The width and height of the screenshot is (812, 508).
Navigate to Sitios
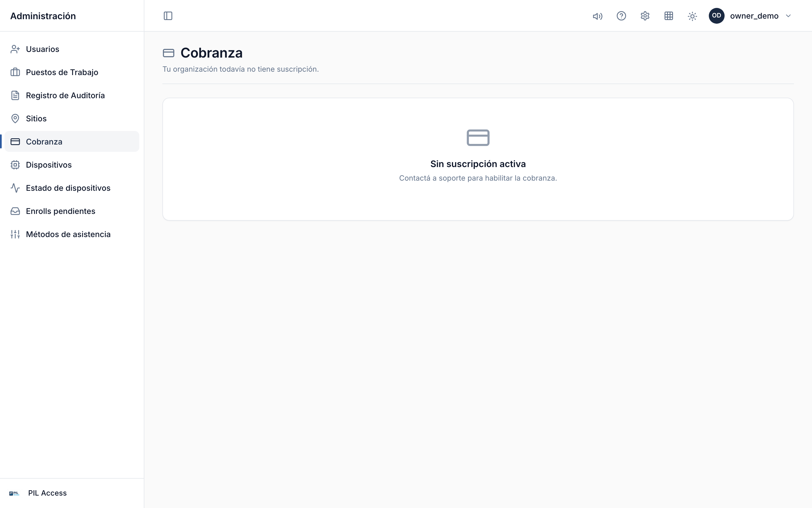[72, 119]
